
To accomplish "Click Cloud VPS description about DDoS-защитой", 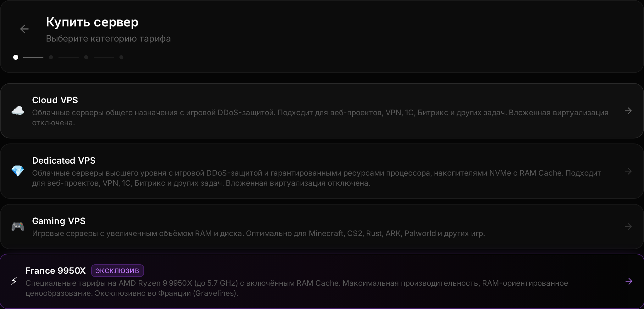I will [x=320, y=117].
